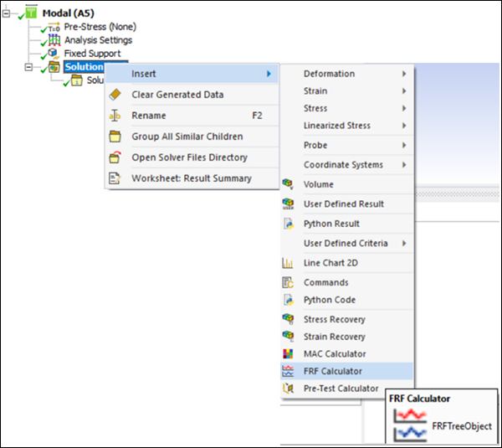Click the Open Solver Files Directory icon

tap(115, 157)
